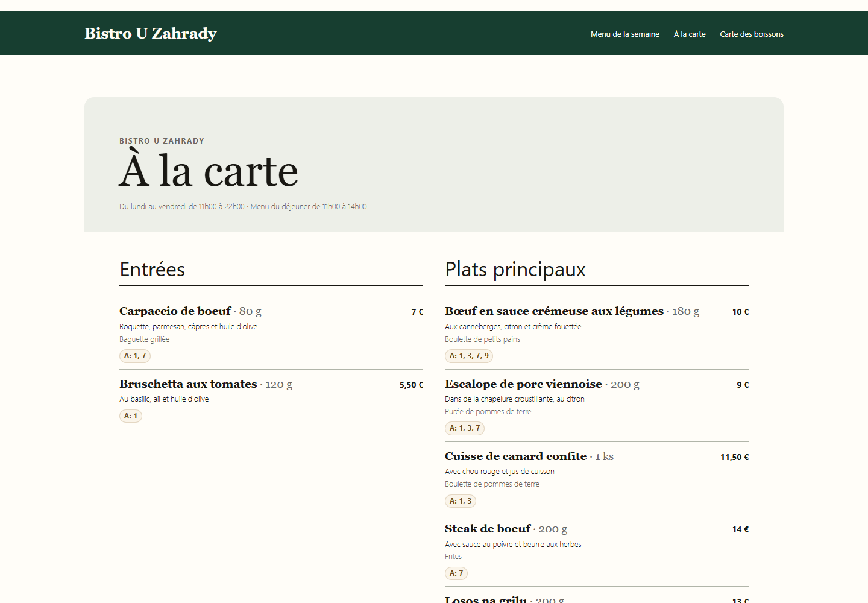This screenshot has width=868, height=603.
Task: Click allergen badge A: 1, 3, 7, 9
Action: point(469,356)
